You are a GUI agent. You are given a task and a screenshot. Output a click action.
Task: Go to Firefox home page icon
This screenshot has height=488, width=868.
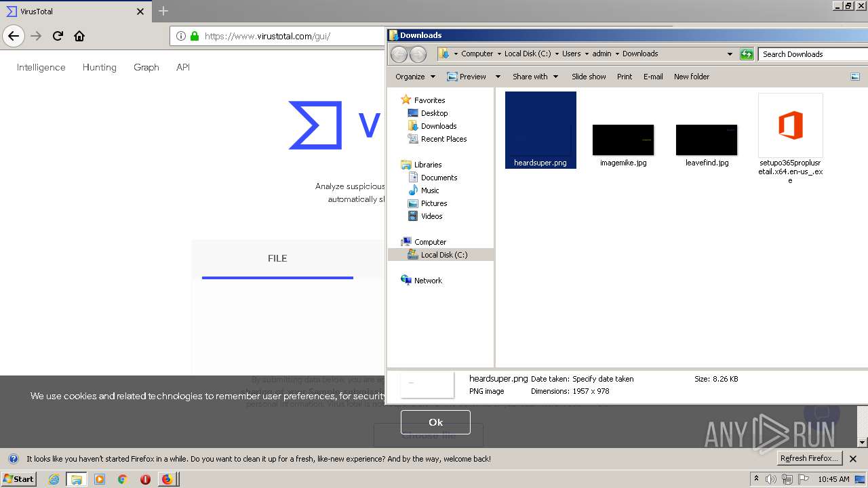(79, 36)
